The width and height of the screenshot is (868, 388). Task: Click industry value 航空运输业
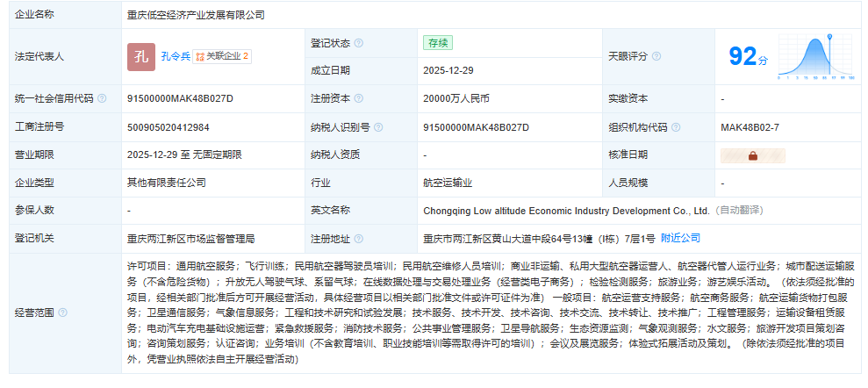click(448, 183)
